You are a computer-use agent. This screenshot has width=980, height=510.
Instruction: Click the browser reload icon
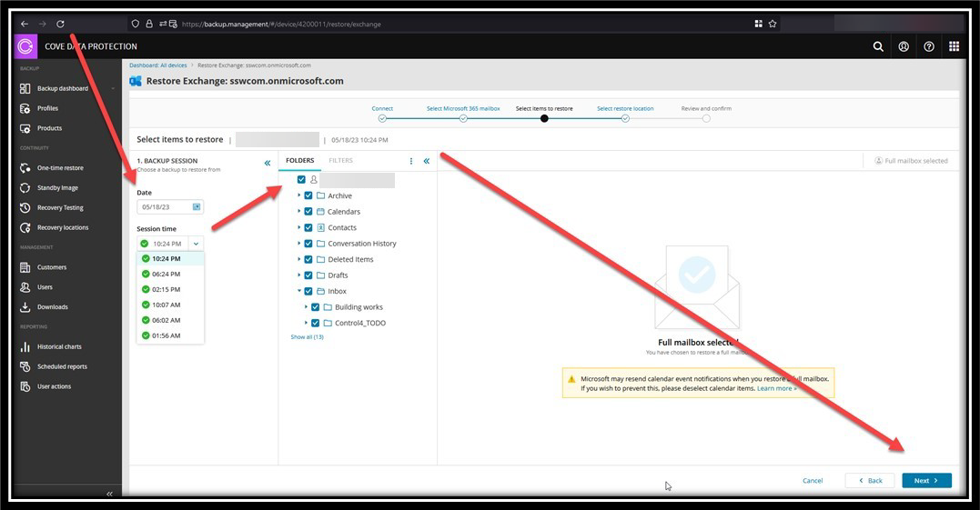click(60, 24)
